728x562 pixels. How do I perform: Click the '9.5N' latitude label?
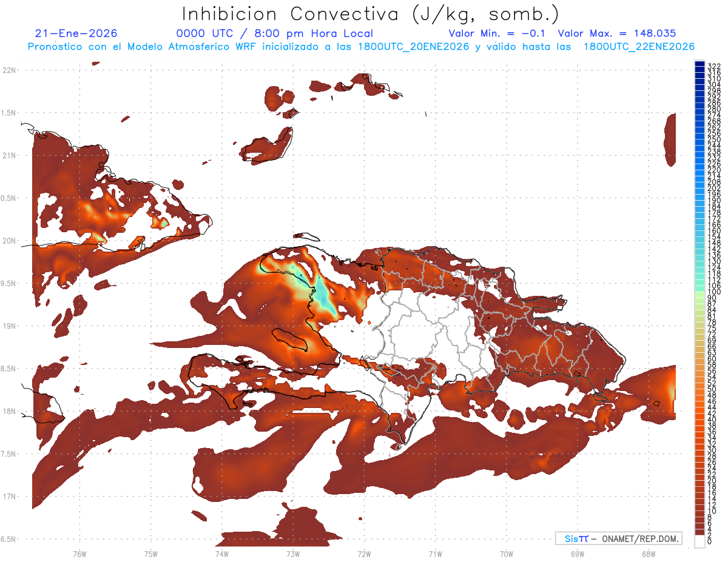pyautogui.click(x=8, y=284)
